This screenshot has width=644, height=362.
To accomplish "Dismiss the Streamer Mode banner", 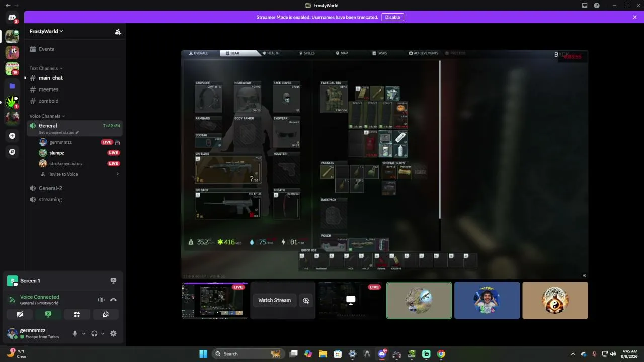I will [635, 17].
